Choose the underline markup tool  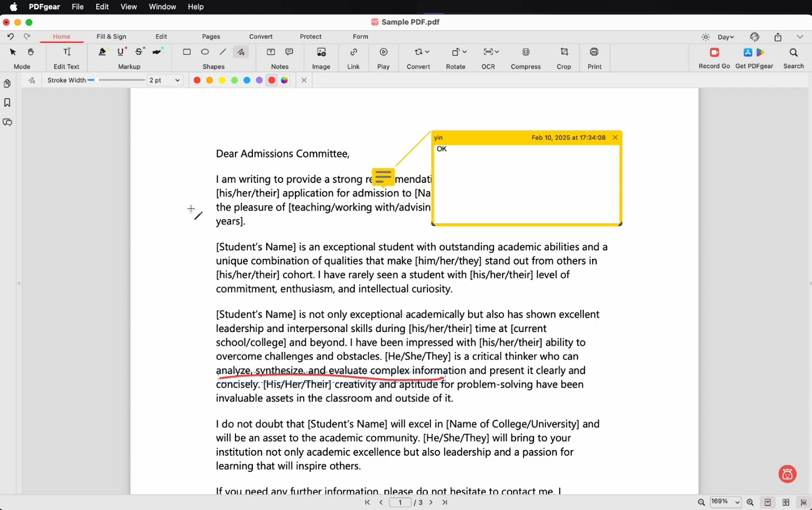(121, 52)
